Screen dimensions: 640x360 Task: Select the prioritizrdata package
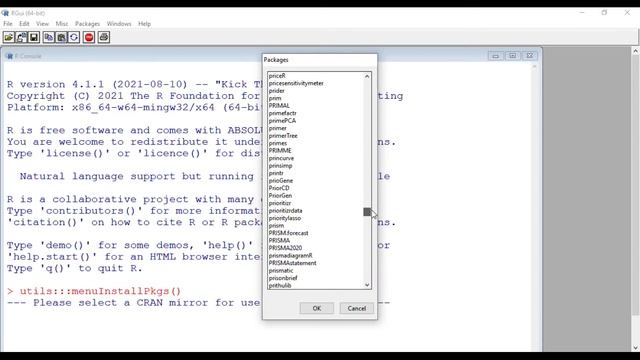[285, 211]
